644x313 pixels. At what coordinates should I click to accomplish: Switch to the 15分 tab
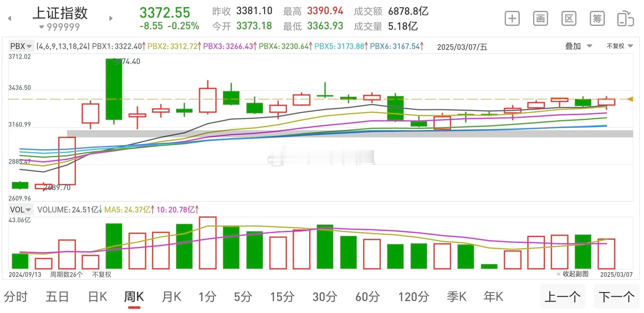[282, 297]
